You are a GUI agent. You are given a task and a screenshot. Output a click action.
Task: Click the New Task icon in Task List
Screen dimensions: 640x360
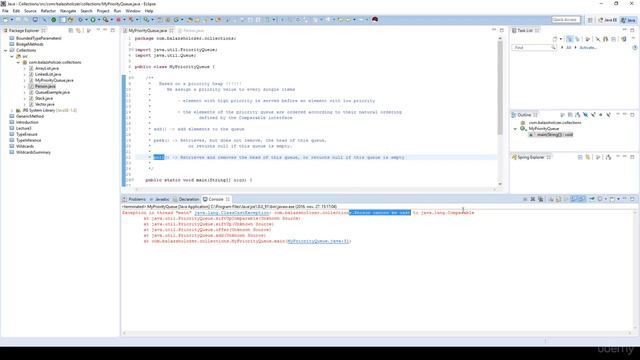[x=555, y=39]
